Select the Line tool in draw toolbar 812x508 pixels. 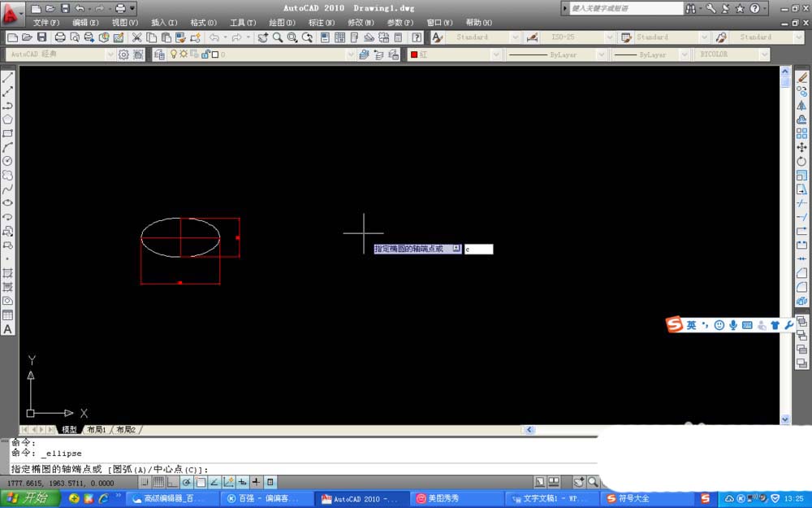point(7,77)
